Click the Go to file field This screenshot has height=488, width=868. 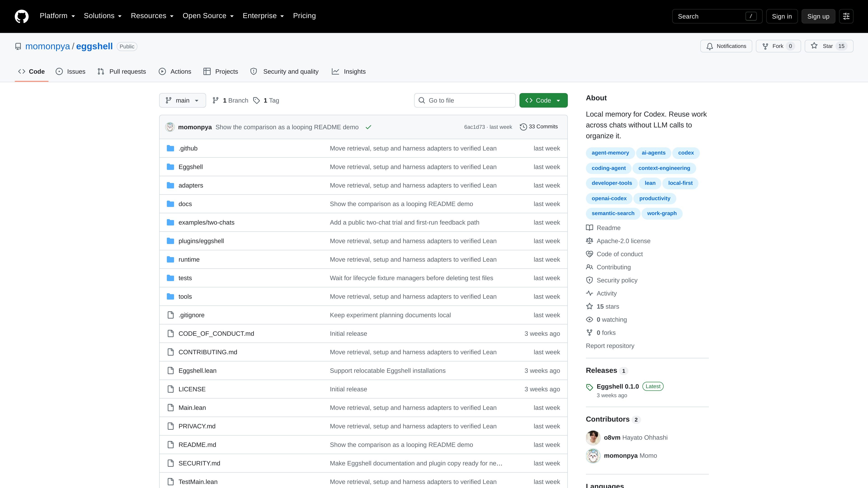coord(465,100)
